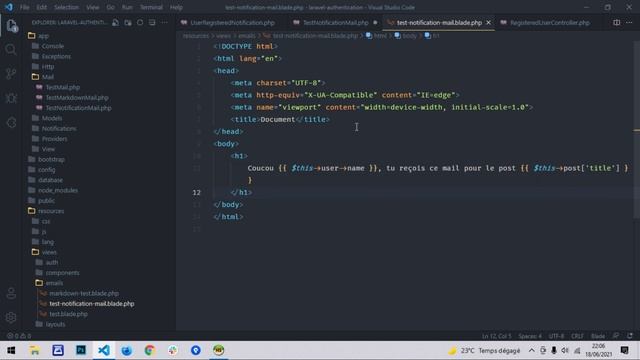This screenshot has width=640, height=360.
Task: Open the Edit menu
Action: click(41, 7)
